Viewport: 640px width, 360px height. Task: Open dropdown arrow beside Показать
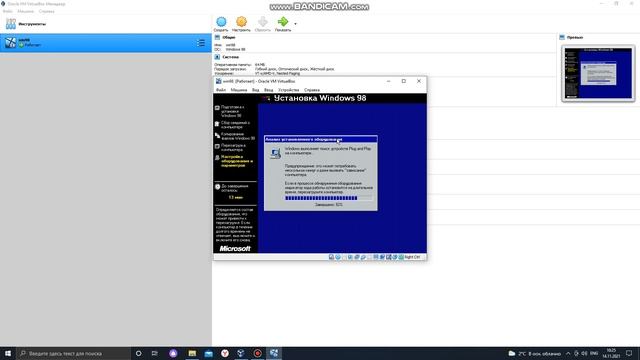(x=296, y=24)
